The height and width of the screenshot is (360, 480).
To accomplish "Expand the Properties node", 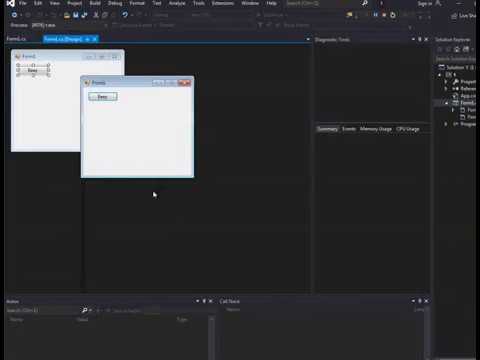I will (446, 82).
